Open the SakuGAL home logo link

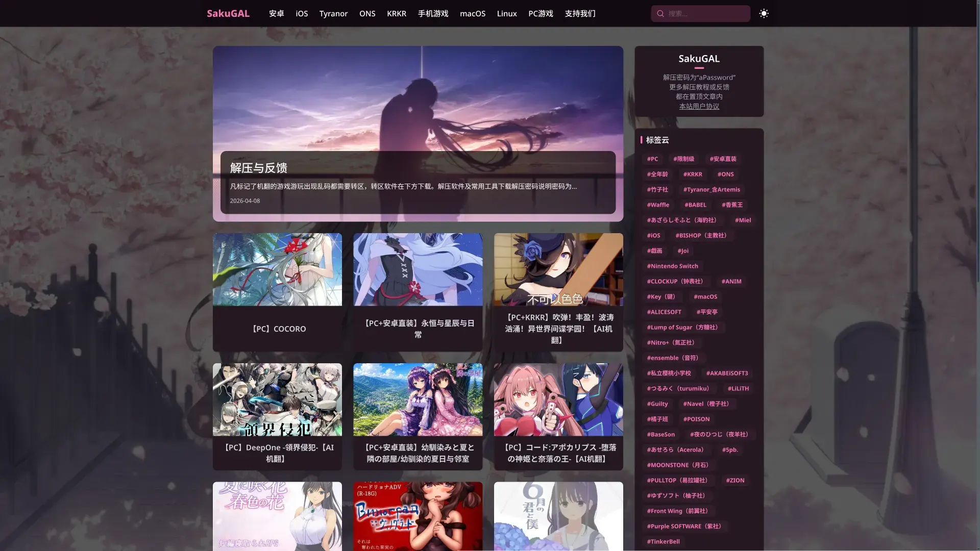[x=228, y=14]
